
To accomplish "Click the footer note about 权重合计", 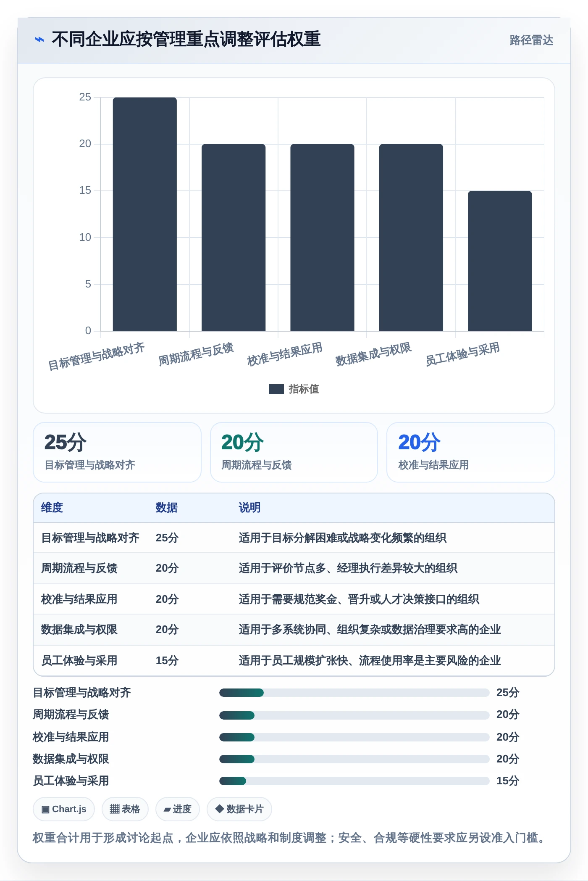I will [290, 838].
